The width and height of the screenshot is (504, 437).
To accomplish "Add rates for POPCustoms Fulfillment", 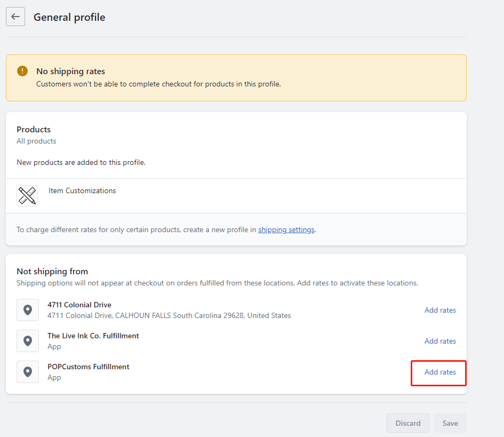I will point(440,372).
